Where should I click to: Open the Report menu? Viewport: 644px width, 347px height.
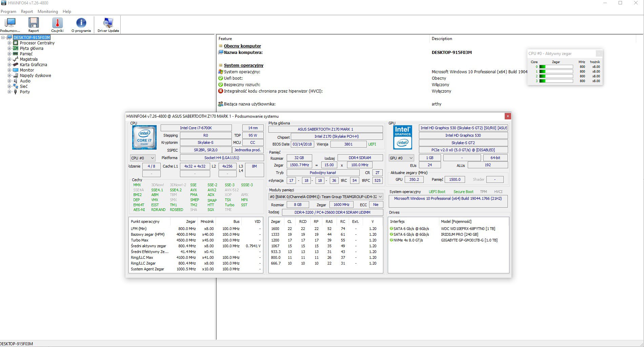click(x=27, y=11)
